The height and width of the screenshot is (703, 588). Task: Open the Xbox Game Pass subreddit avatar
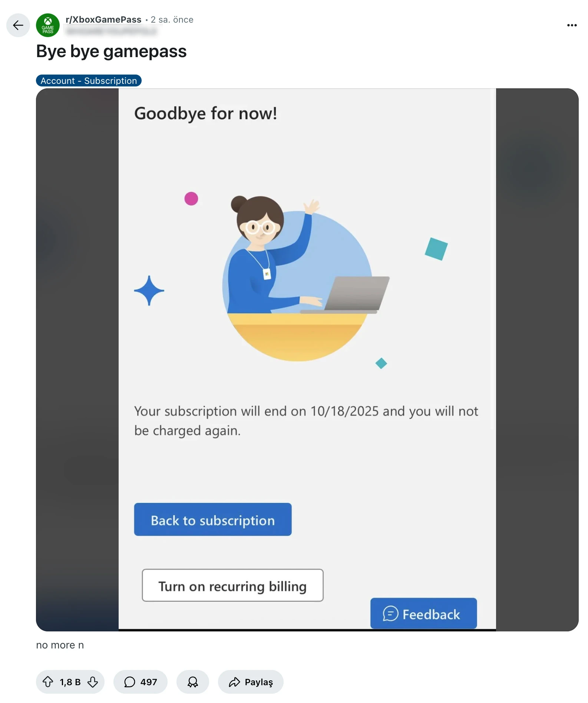pos(48,25)
